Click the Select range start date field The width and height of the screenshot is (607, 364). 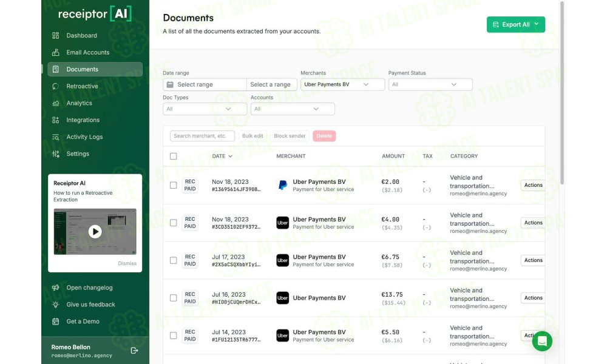pos(205,84)
